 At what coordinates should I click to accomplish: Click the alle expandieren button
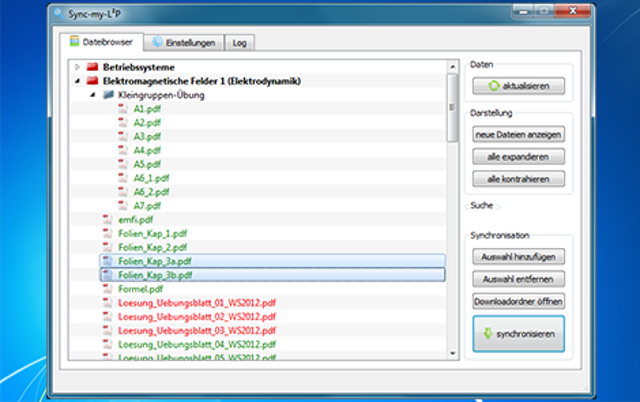(519, 157)
